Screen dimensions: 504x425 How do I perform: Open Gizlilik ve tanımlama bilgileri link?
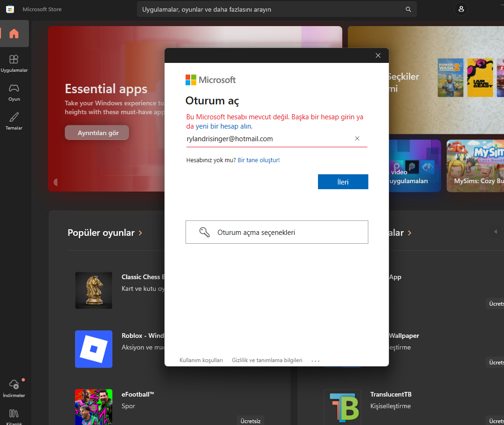267,360
